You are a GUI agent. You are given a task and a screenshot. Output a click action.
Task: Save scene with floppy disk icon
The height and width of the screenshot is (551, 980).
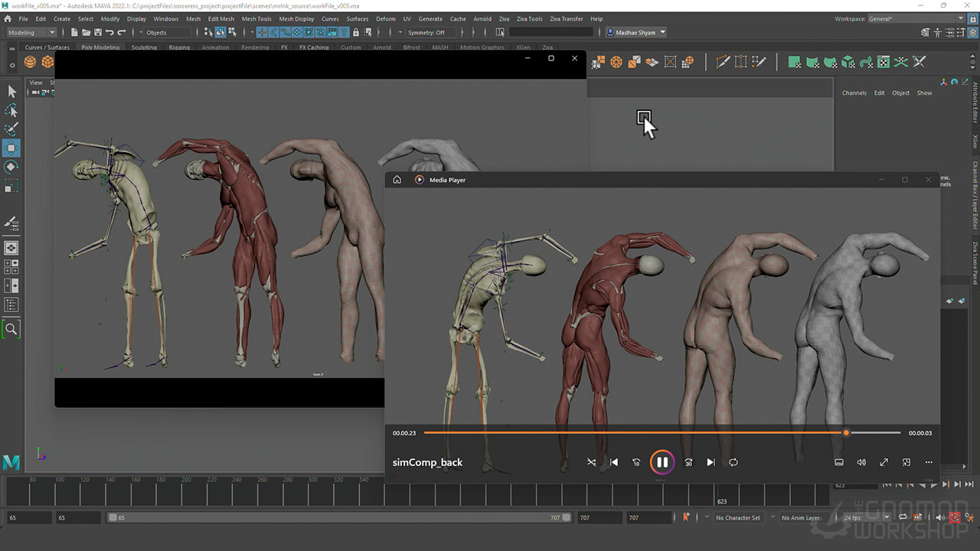[97, 32]
